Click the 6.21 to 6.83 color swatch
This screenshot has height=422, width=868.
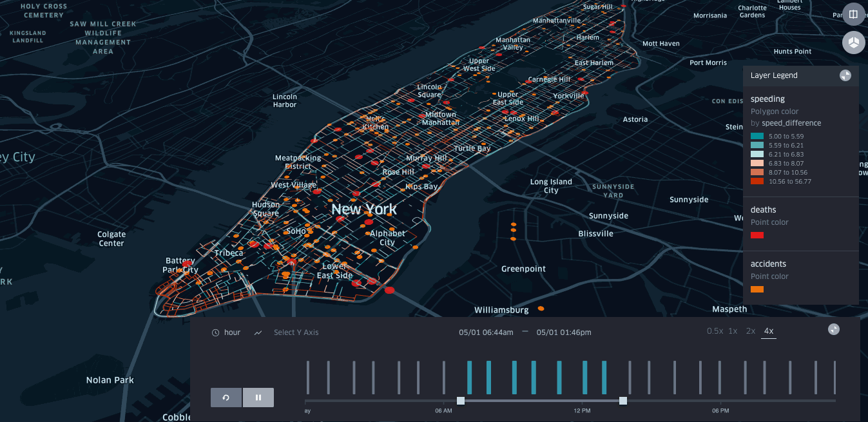pos(757,155)
